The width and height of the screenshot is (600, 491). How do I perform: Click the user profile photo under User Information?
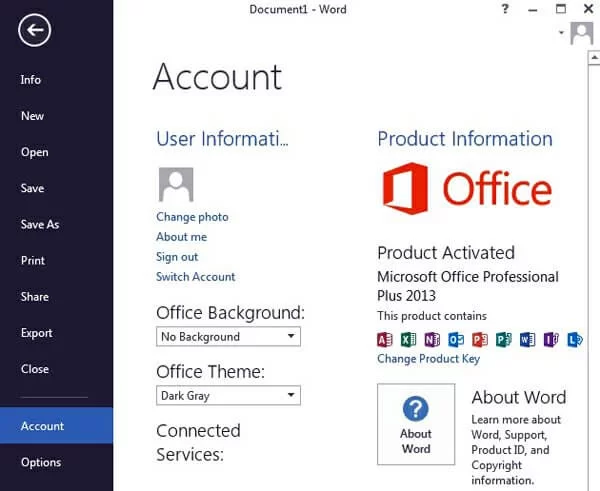tap(176, 184)
